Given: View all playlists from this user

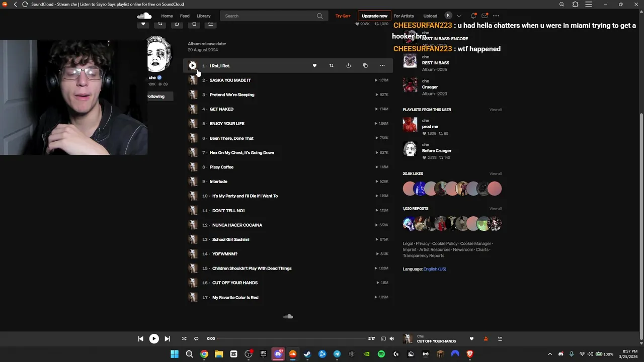Looking at the screenshot, I should (496, 110).
